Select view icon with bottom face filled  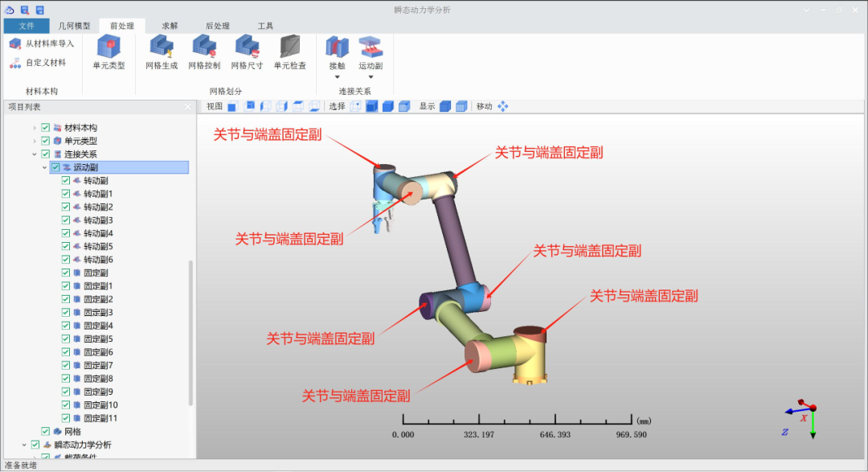[314, 106]
